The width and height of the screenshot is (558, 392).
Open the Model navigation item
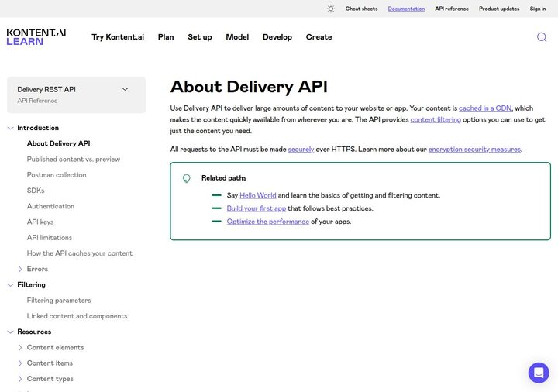click(x=237, y=37)
